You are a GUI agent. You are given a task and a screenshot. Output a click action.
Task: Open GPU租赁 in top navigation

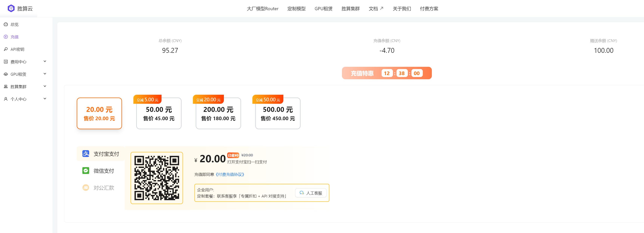323,9
